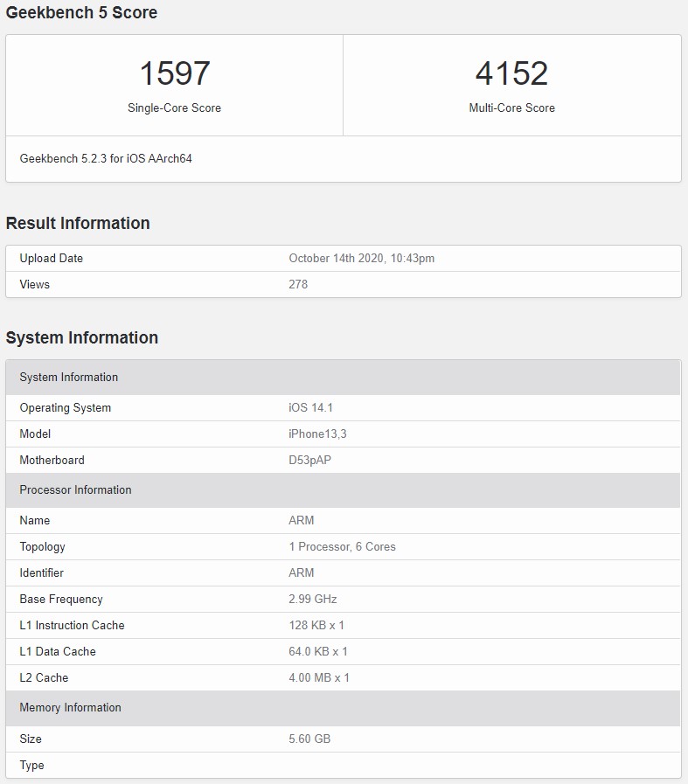
Task: Click the Operating System label
Action: pos(65,408)
